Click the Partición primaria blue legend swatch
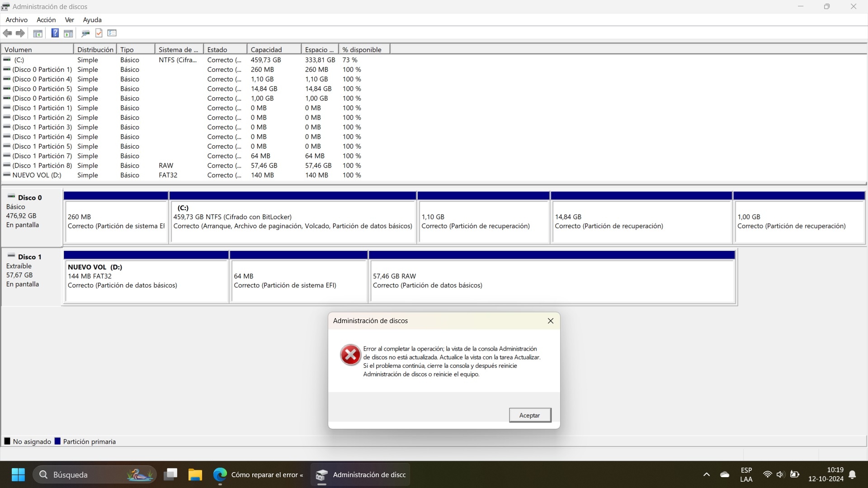The height and width of the screenshot is (488, 868). pyautogui.click(x=57, y=441)
